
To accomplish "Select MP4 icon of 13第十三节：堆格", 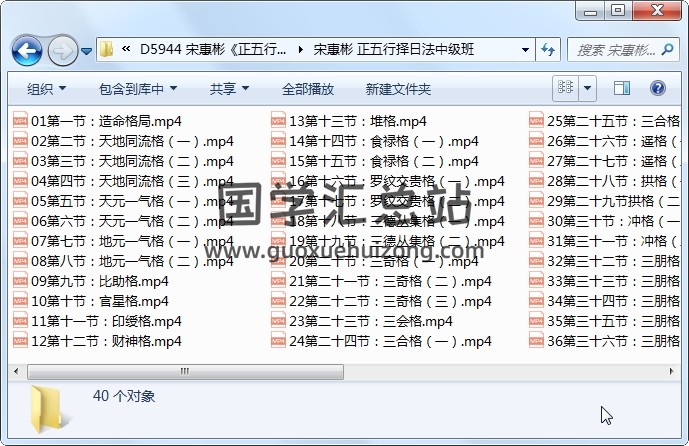I will (278, 120).
